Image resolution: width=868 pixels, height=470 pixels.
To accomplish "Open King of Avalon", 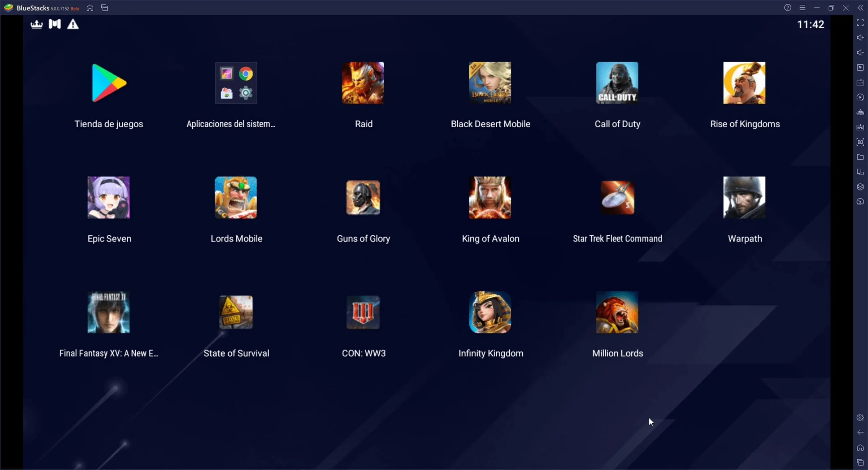I will click(490, 198).
